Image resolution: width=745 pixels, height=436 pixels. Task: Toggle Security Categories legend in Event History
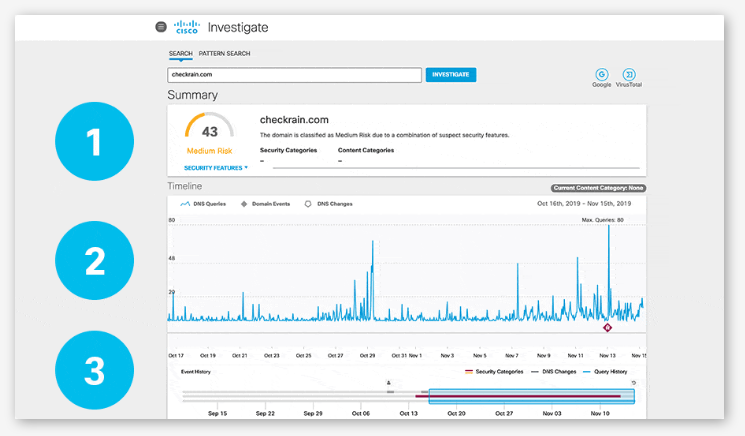[494, 372]
